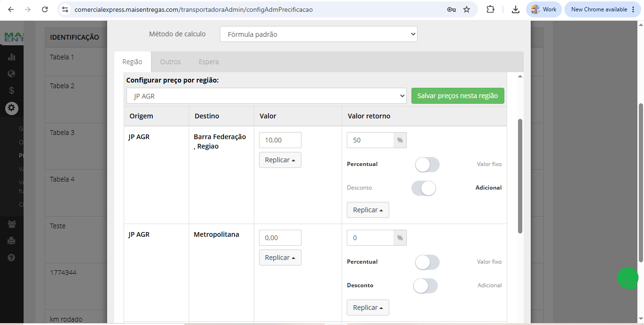Click the New Chrome available button
This screenshot has width=644, height=325.
pyautogui.click(x=603, y=9)
